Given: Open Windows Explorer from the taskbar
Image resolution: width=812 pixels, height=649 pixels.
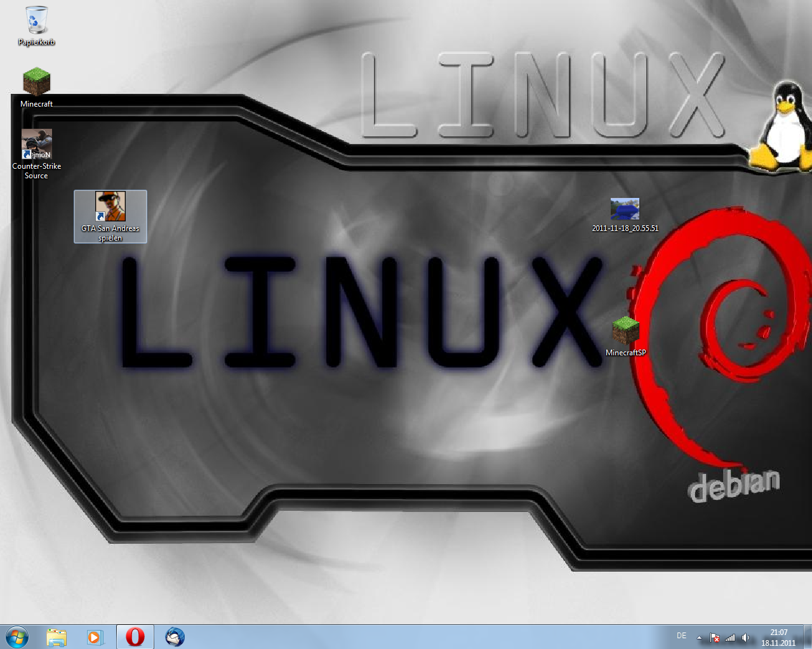Looking at the screenshot, I should click(x=57, y=637).
